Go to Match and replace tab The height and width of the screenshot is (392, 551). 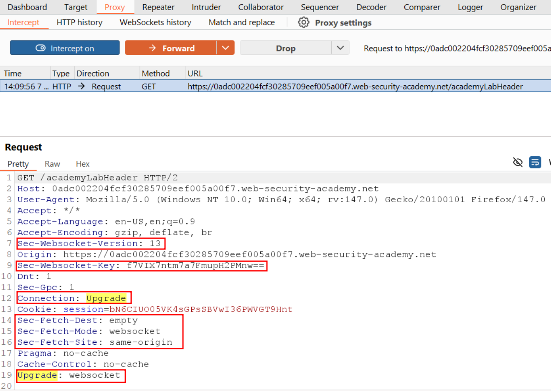click(241, 23)
